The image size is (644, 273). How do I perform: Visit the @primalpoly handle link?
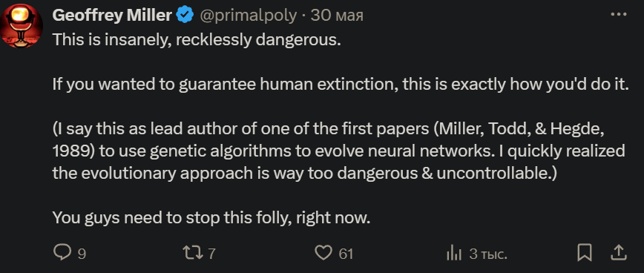[x=248, y=16]
